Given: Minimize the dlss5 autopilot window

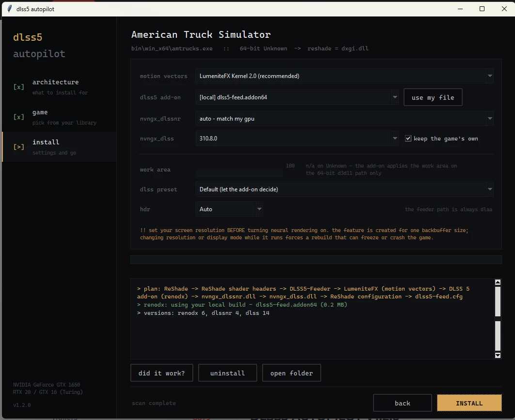Looking at the screenshot, I should pyautogui.click(x=460, y=9).
